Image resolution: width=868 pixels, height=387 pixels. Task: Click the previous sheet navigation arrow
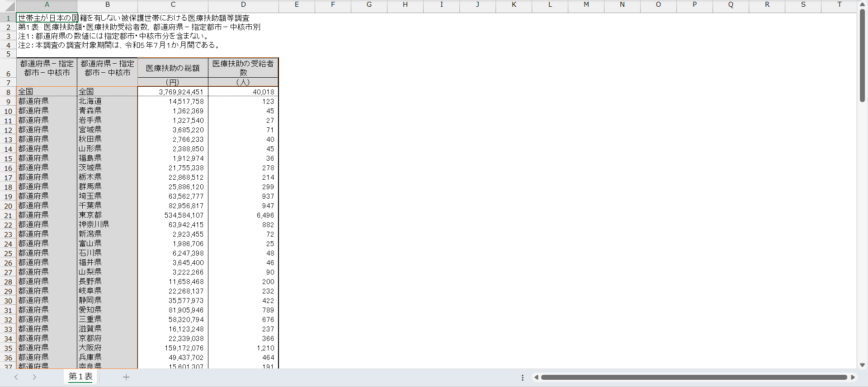point(16,377)
